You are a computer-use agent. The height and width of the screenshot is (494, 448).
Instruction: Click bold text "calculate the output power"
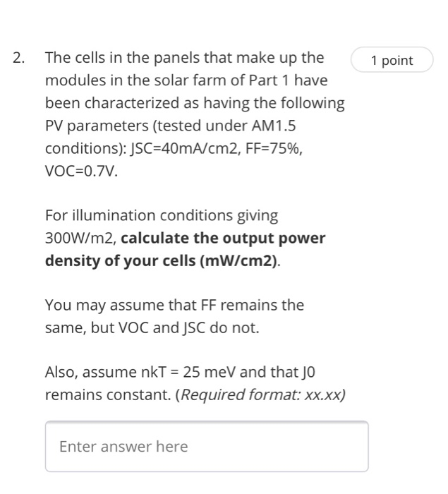[x=223, y=238]
